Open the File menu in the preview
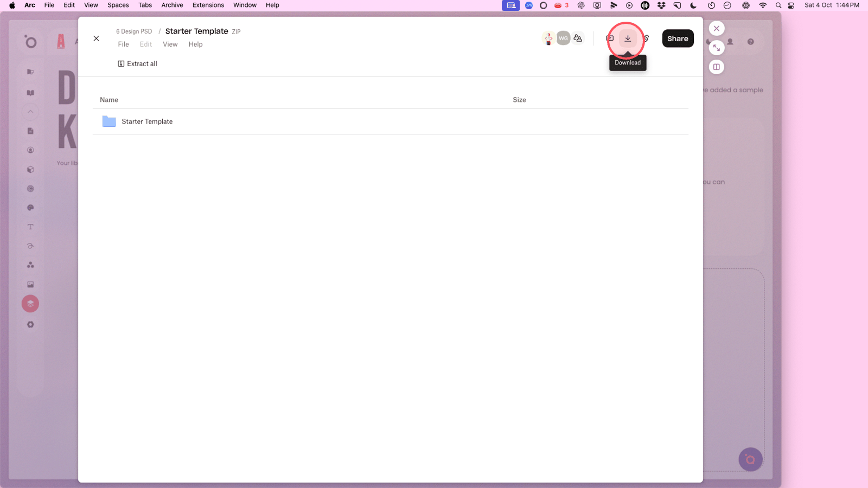 pos(124,44)
